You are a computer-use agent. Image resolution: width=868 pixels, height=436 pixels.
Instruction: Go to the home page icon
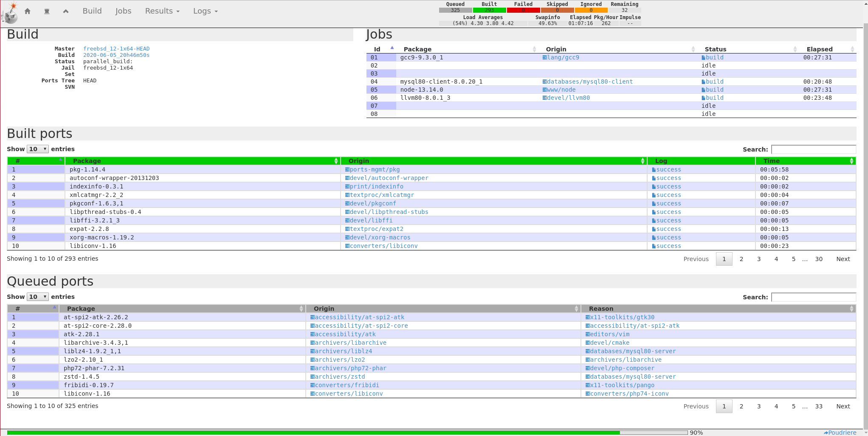[x=28, y=11]
